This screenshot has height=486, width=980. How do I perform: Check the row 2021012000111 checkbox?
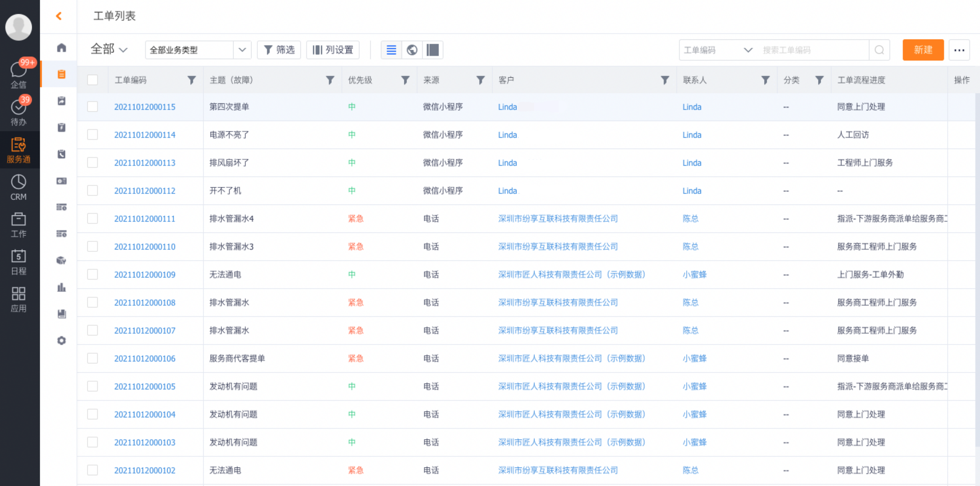(92, 218)
